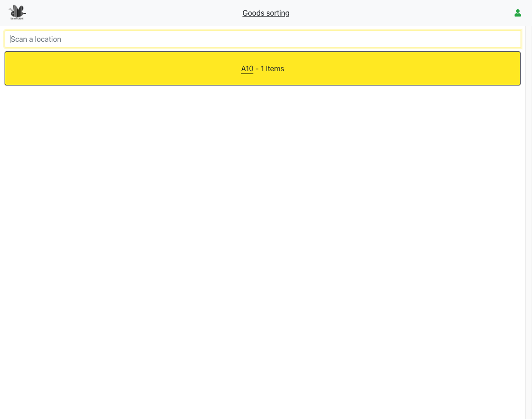This screenshot has height=419, width=532.
Task: Click the '1 Items' count text
Action: tap(272, 69)
